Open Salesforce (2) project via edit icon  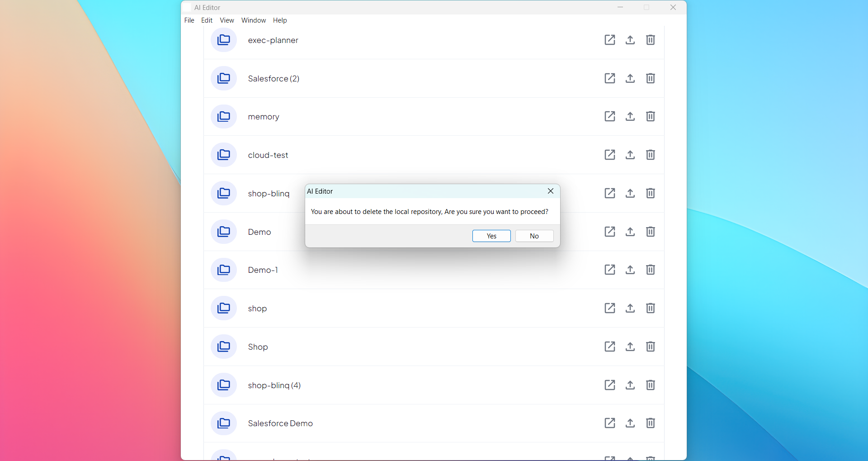609,78
